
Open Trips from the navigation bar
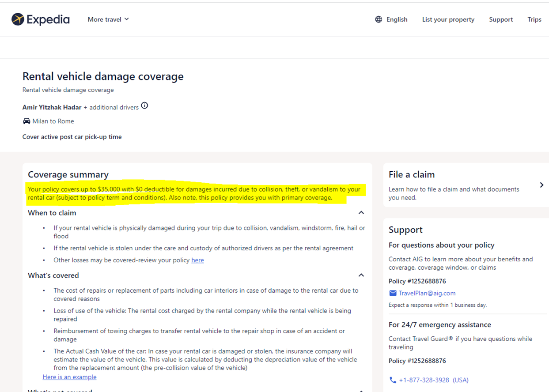tap(534, 19)
